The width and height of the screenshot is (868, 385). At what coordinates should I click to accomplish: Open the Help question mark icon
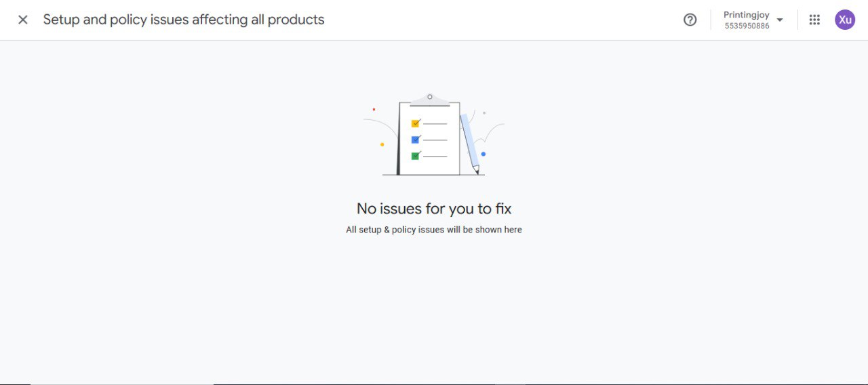[x=690, y=20]
